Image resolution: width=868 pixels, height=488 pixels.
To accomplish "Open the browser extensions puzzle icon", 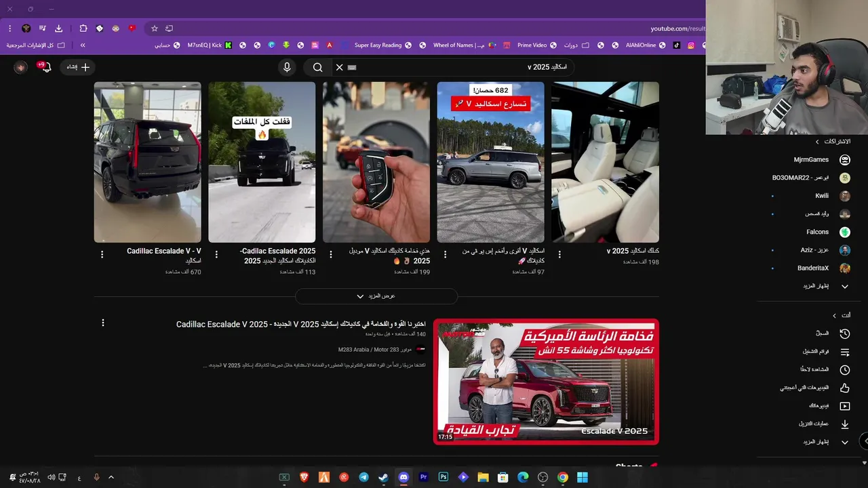I will pos(83,28).
